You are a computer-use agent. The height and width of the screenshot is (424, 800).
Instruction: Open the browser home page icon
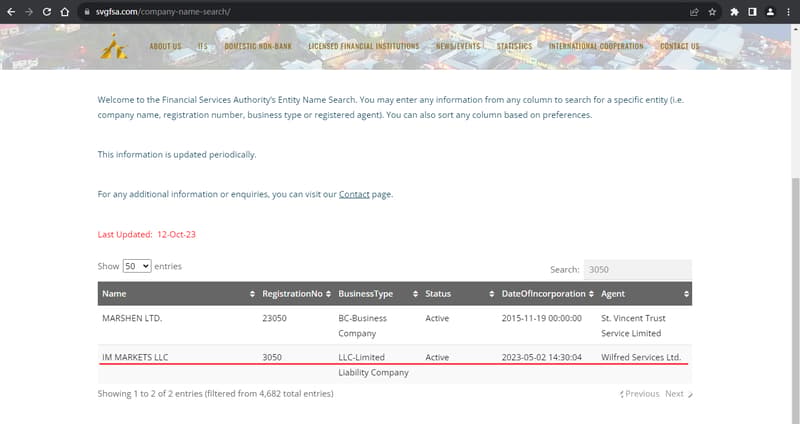tap(65, 12)
